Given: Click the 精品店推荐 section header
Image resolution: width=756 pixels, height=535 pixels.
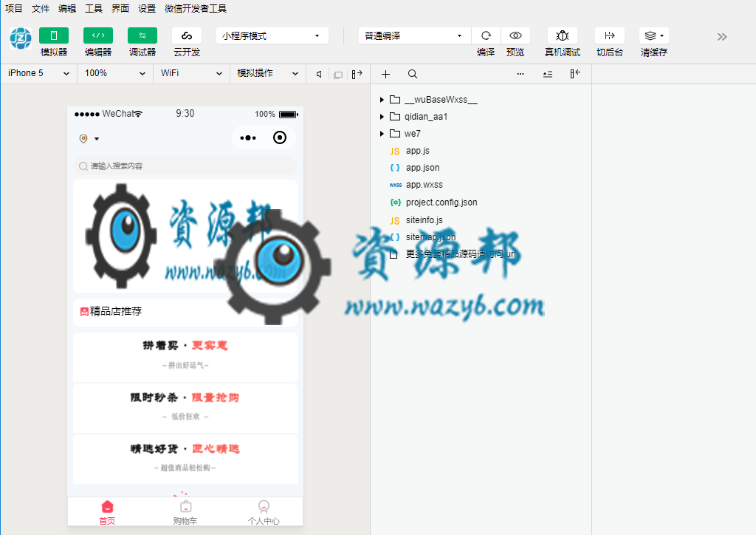Looking at the screenshot, I should pos(185,312).
